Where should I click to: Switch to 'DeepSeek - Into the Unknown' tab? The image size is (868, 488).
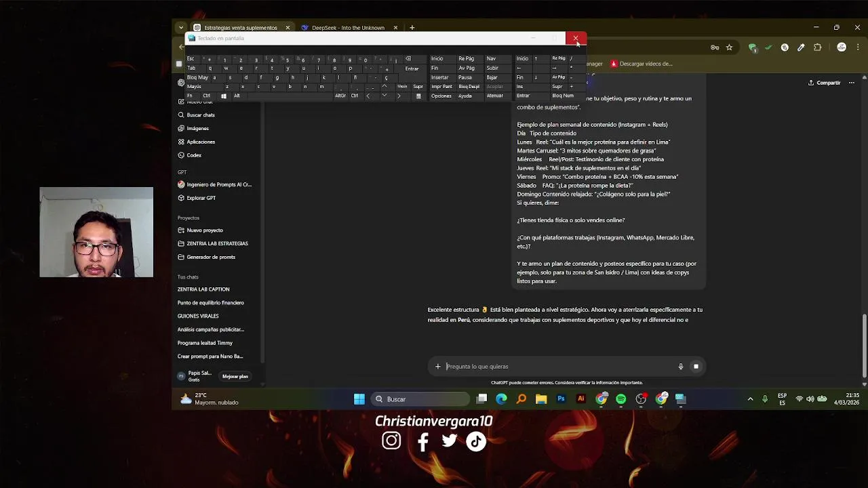pyautogui.click(x=348, y=28)
